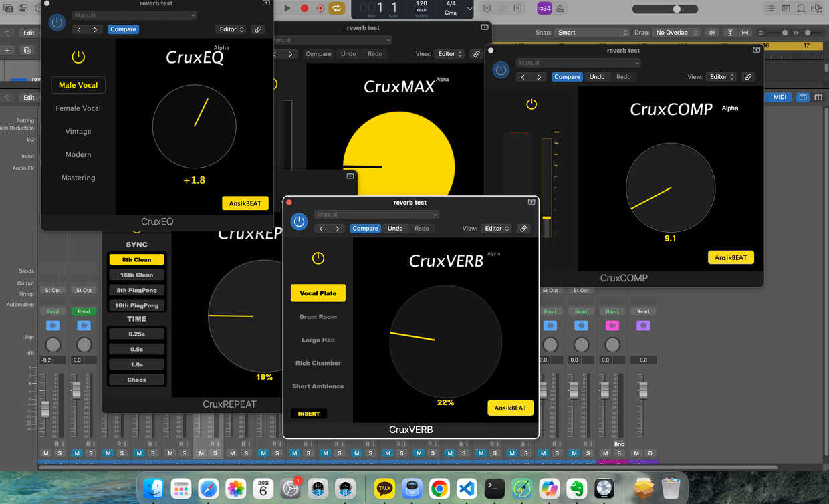Click the INSERT button in CruxVERB

[309, 414]
